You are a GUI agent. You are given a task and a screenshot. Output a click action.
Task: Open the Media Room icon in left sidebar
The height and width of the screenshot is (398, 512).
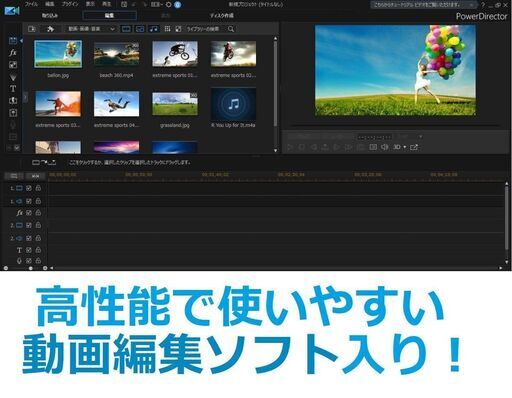coord(13,41)
